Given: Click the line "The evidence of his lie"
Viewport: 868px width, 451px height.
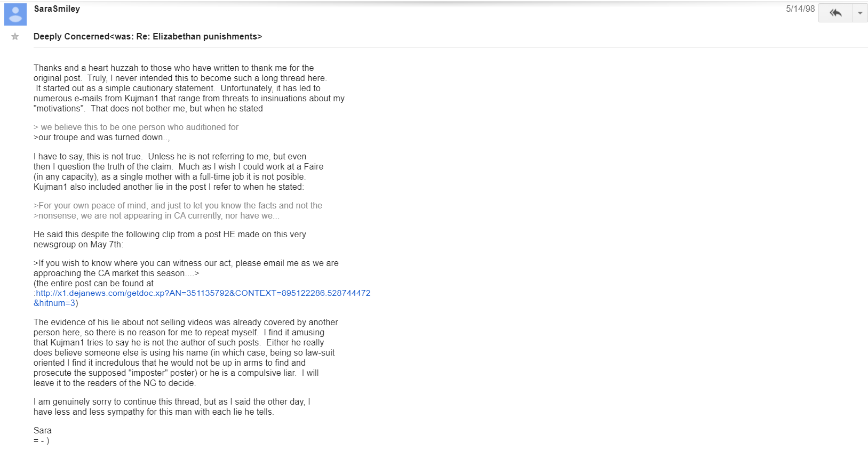Looking at the screenshot, I should [186, 323].
